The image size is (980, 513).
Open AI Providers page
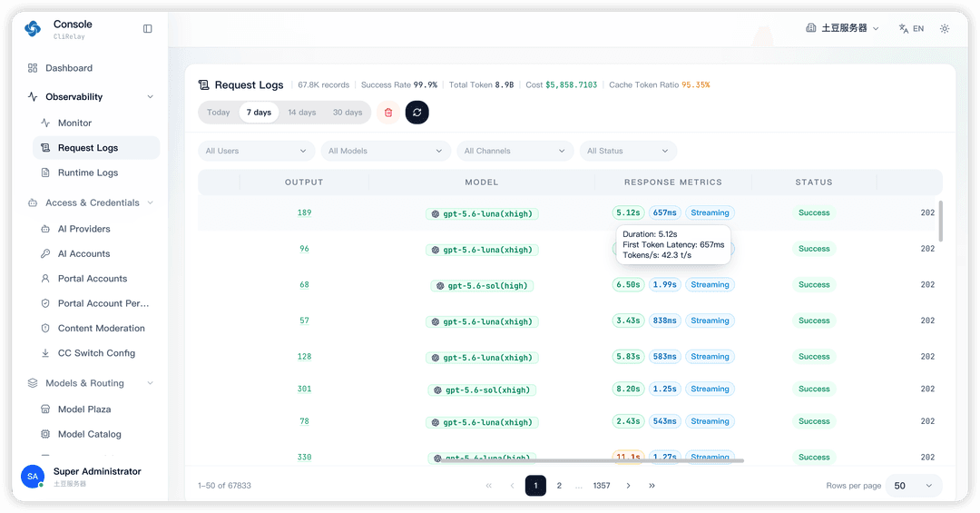coord(83,229)
